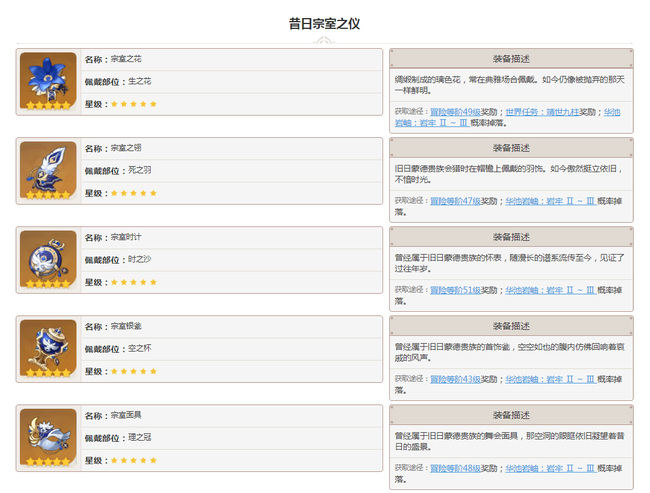The height and width of the screenshot is (493, 650).
Task: Click the slot value 生之花
Action: [x=140, y=81]
